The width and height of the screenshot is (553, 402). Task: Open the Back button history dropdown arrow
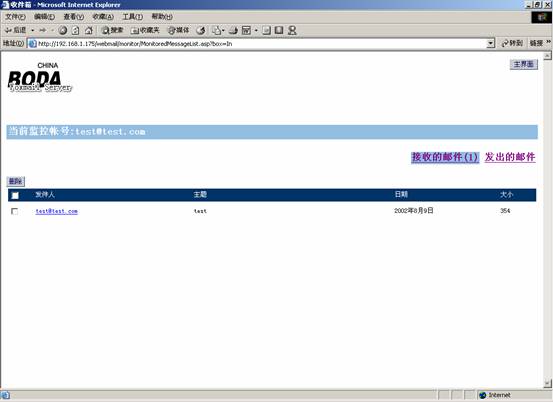point(32,31)
